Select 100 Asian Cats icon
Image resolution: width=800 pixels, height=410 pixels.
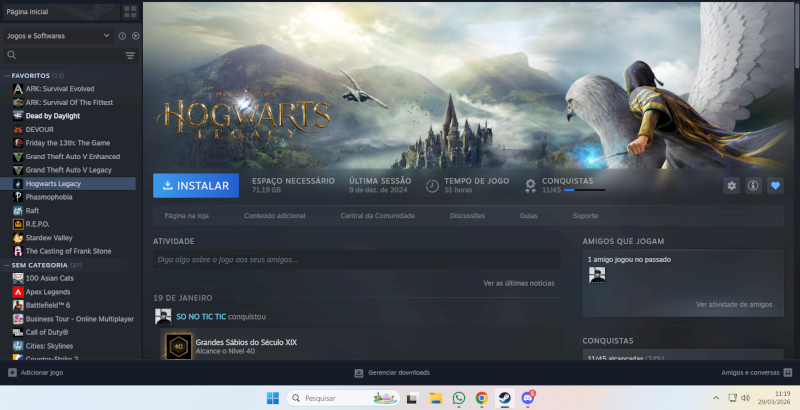pos(18,278)
